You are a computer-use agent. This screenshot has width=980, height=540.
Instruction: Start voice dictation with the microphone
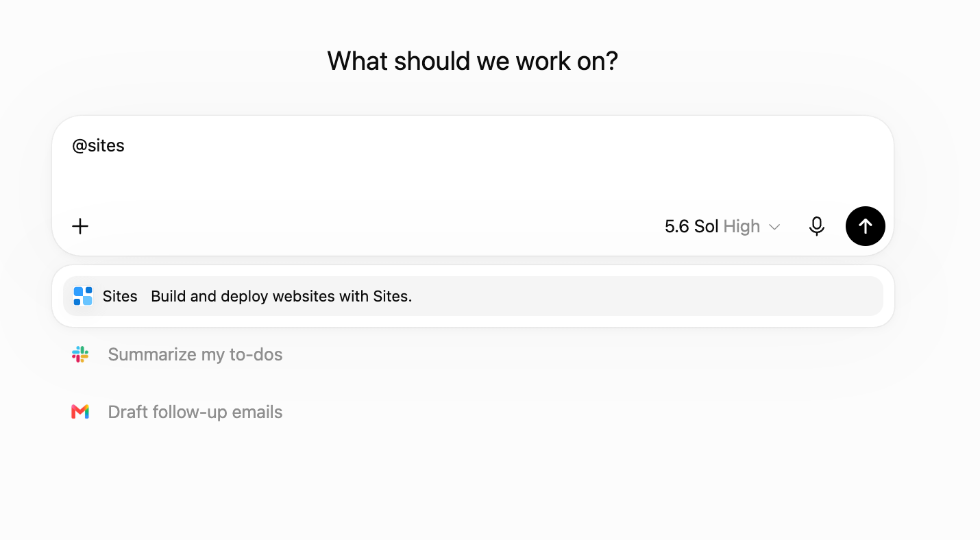click(x=816, y=226)
